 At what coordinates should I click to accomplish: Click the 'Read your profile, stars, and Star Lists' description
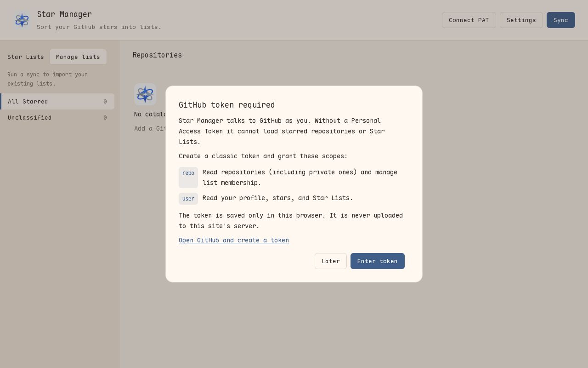tap(278, 198)
